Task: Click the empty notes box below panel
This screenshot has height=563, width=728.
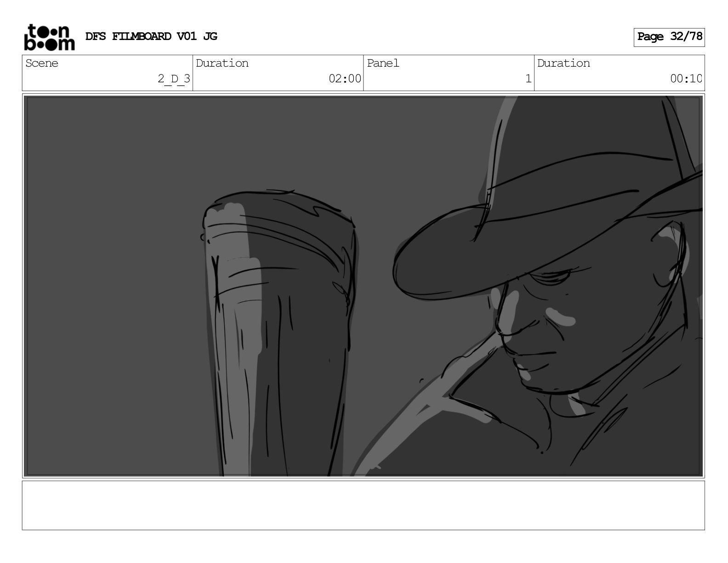Action: point(364,506)
